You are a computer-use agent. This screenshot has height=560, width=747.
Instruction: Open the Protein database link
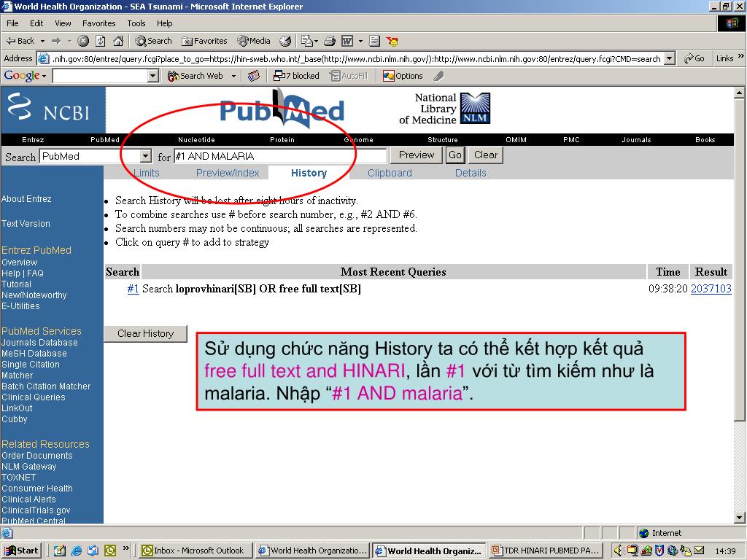coord(282,139)
